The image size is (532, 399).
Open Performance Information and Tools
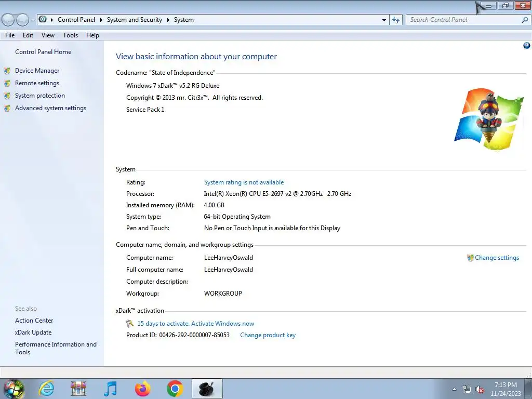click(x=56, y=348)
